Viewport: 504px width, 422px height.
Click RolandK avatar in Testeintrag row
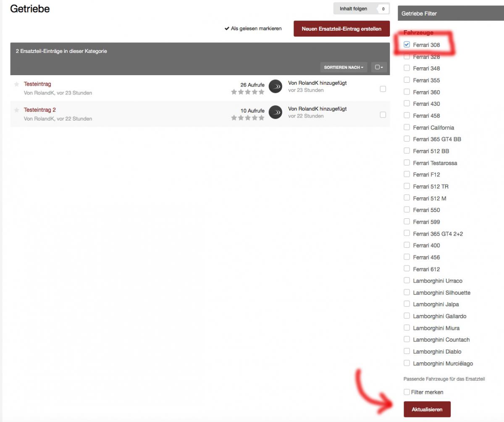[275, 86]
